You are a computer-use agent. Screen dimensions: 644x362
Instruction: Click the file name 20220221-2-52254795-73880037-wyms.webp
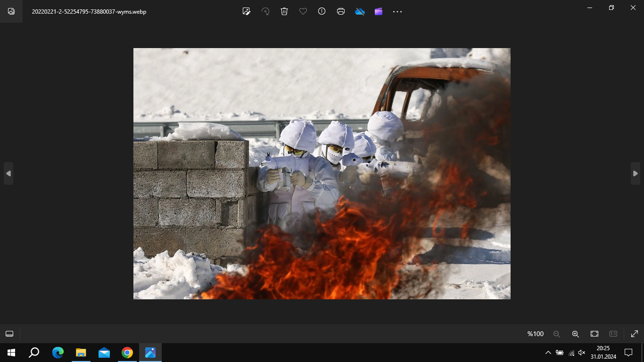click(89, 11)
